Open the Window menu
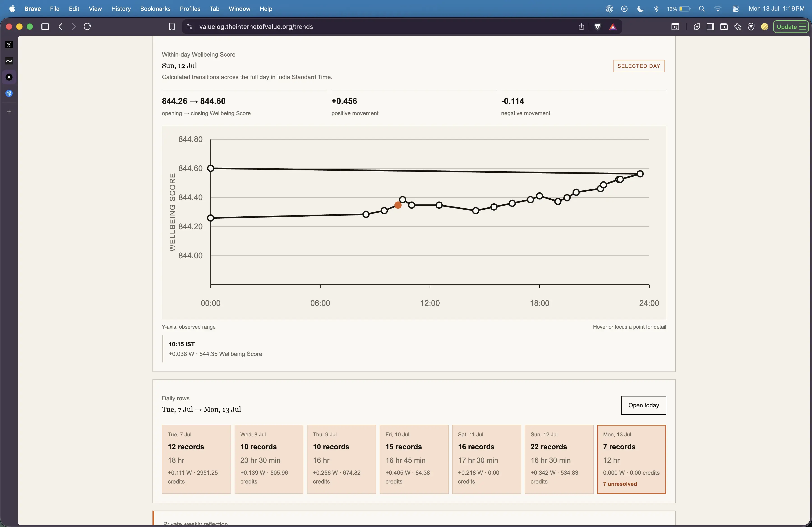812x527 pixels. [239, 9]
